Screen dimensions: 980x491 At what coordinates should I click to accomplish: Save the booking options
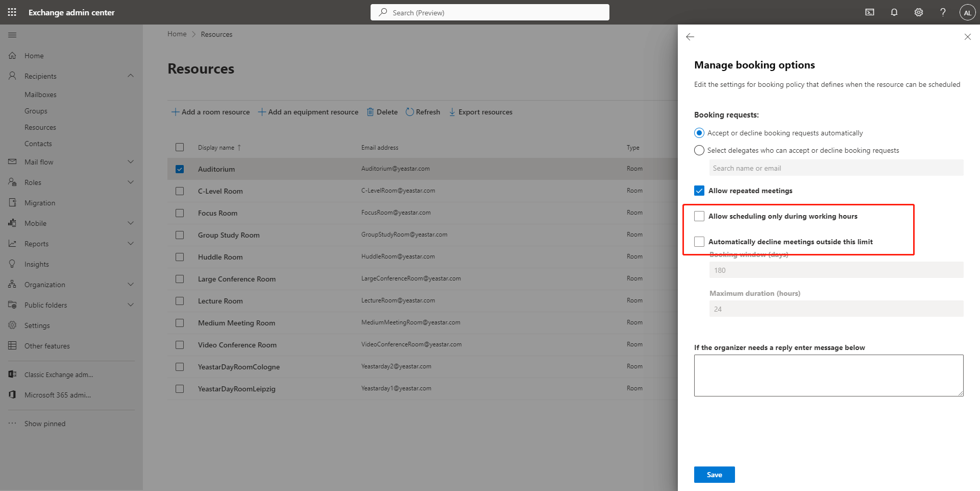(x=715, y=475)
